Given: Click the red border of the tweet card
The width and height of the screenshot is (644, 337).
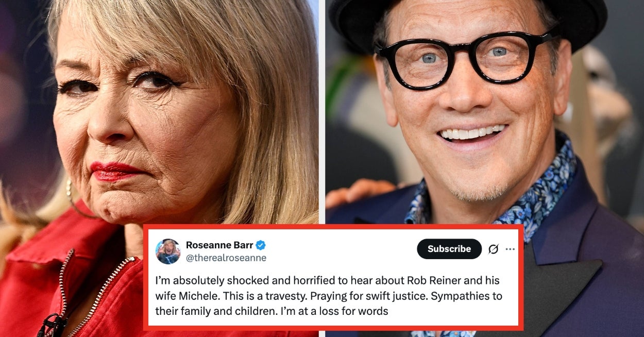Looking at the screenshot, I should pyautogui.click(x=334, y=226).
